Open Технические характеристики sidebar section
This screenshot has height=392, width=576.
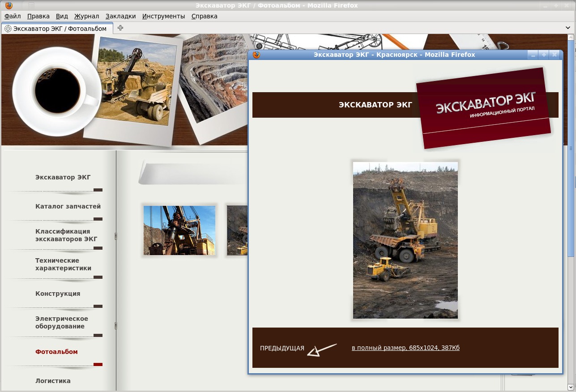click(63, 264)
